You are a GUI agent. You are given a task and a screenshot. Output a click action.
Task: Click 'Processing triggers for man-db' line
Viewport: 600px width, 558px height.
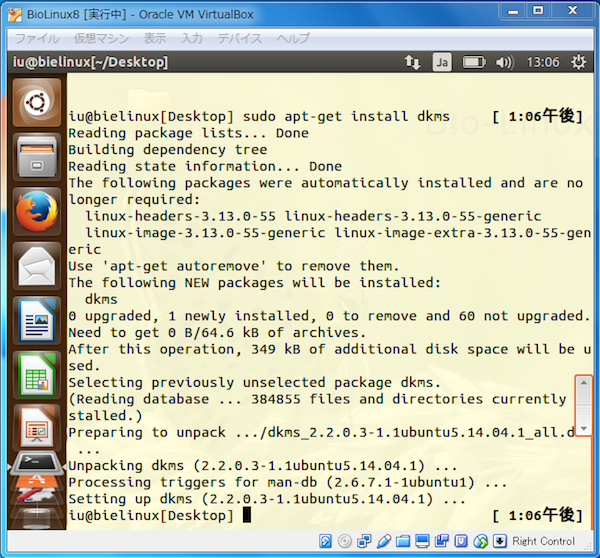click(x=287, y=482)
